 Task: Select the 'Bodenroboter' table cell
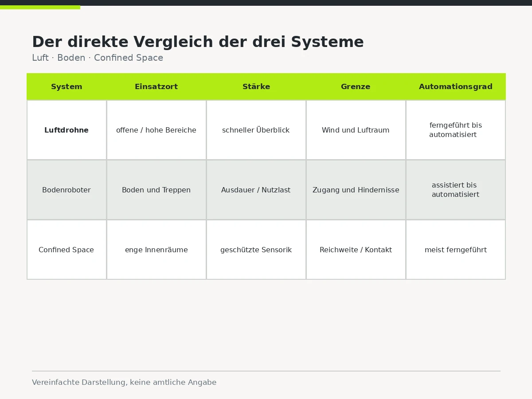(x=66, y=190)
